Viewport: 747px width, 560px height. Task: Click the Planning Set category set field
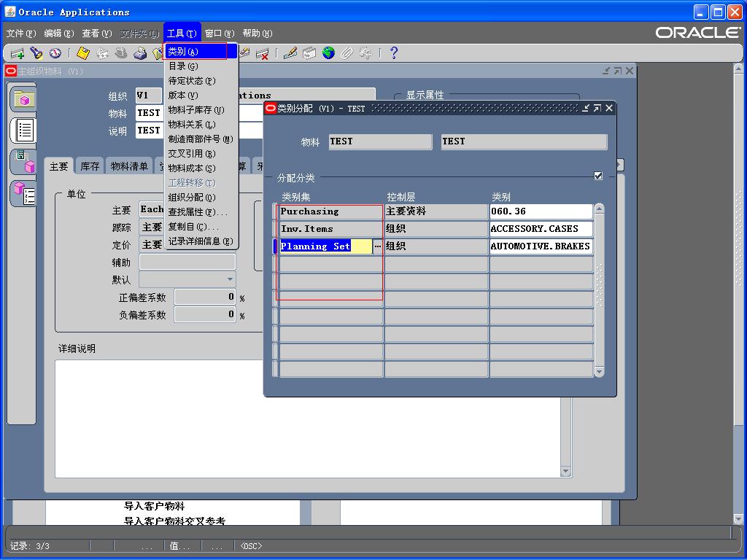(x=325, y=246)
